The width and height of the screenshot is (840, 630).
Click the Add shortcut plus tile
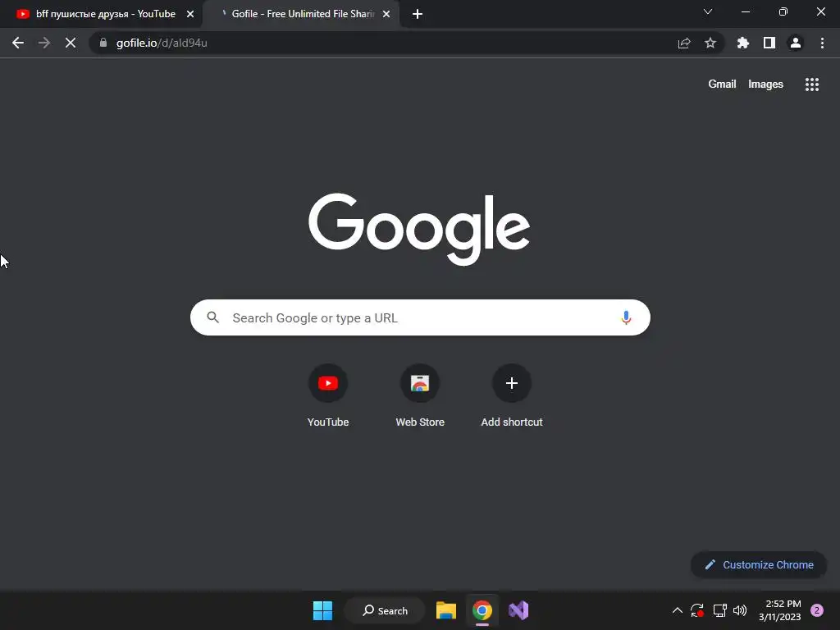point(512,396)
